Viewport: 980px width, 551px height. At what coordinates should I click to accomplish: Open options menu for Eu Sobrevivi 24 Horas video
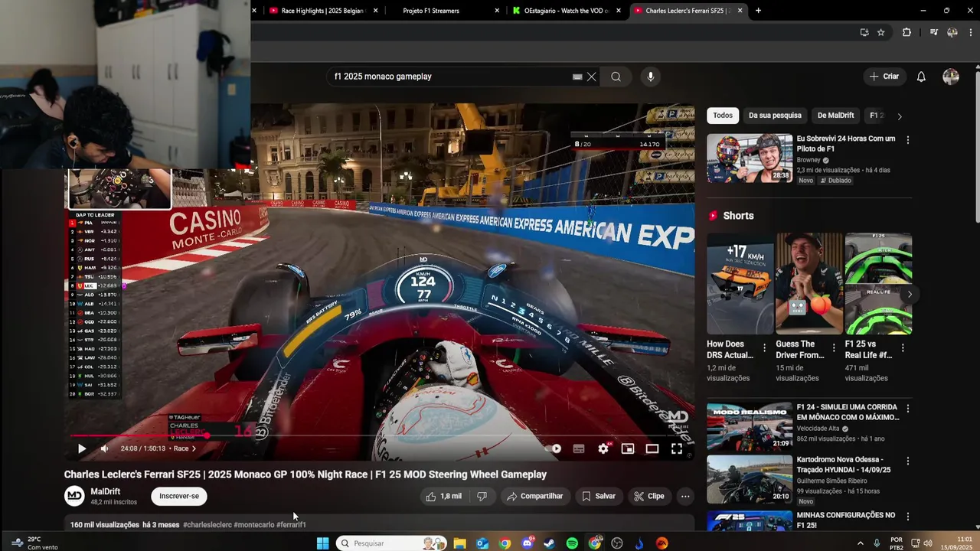coord(908,140)
